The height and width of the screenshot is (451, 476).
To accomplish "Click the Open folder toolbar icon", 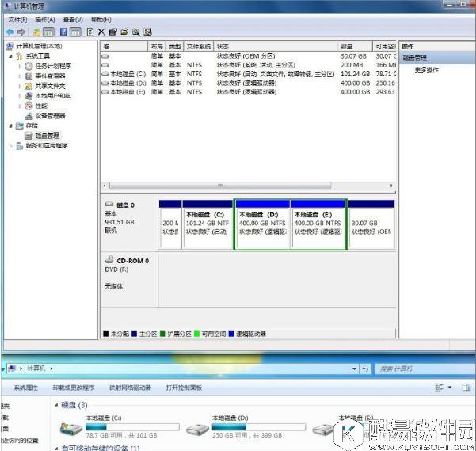I will (124, 32).
